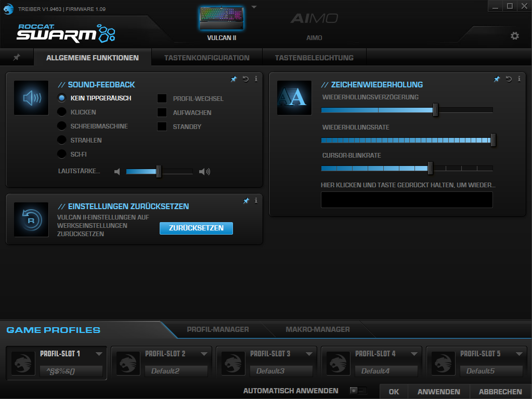Click the AIMO logo

coord(314,18)
